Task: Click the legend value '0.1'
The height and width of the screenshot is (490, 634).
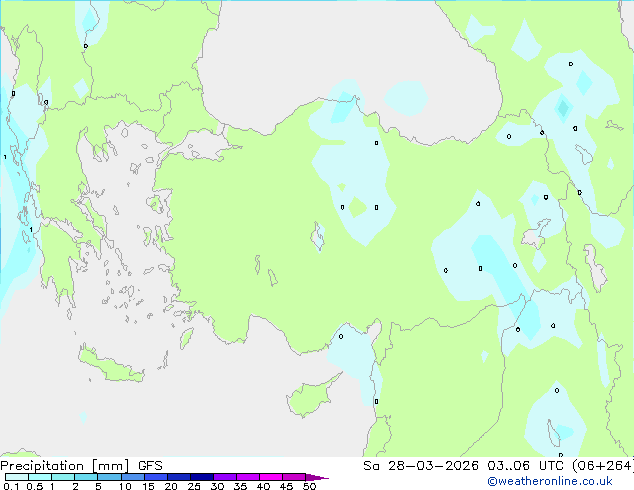Action: (x=11, y=486)
